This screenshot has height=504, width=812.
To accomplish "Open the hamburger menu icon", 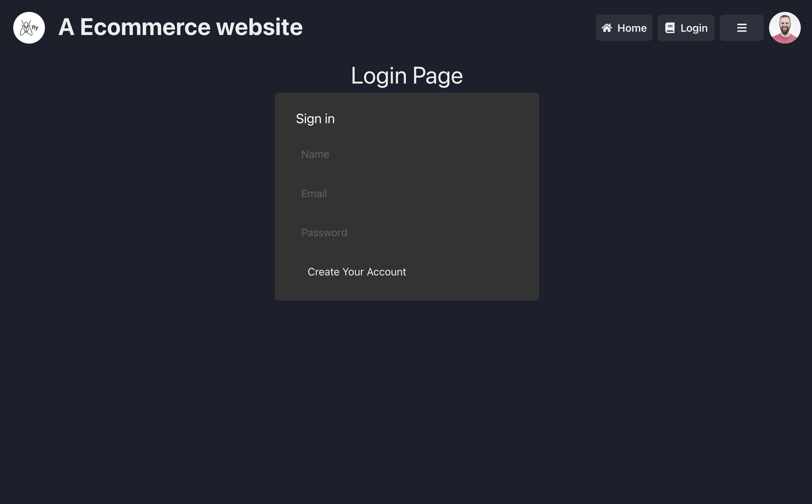I will 741,28.
